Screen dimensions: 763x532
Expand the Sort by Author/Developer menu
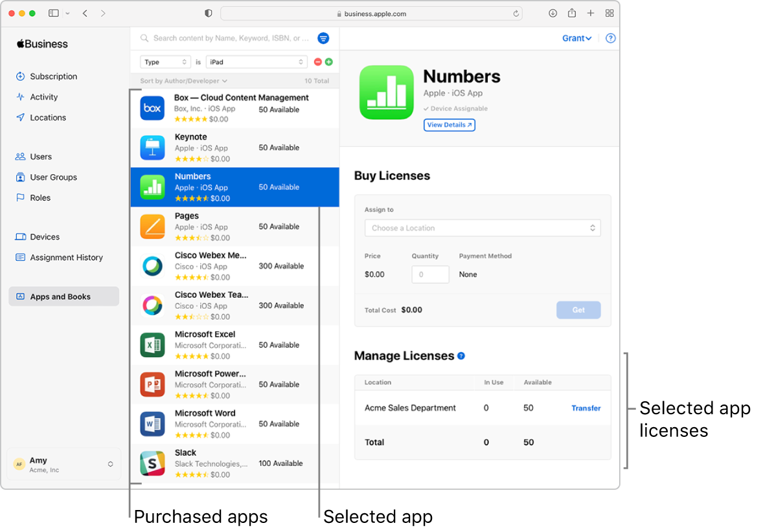point(182,80)
